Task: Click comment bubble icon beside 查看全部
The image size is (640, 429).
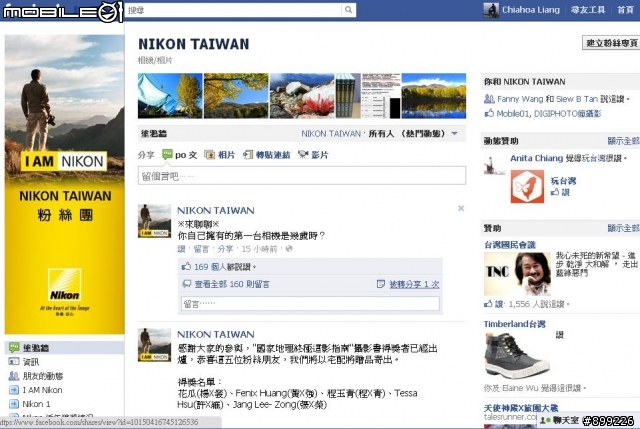Action: click(x=187, y=284)
